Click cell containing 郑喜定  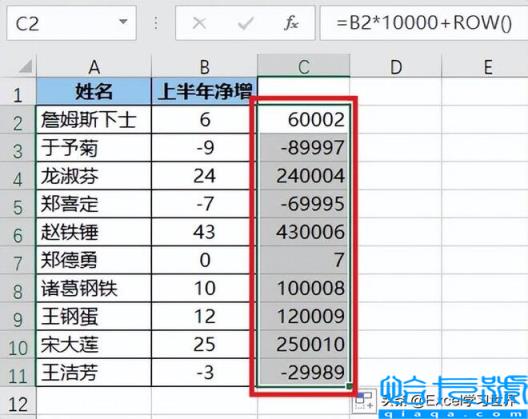click(x=94, y=204)
